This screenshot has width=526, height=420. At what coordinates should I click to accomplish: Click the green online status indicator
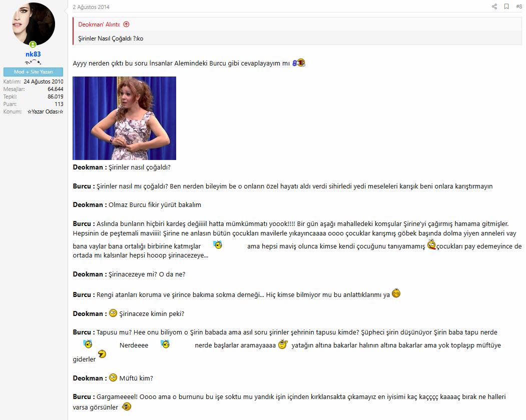click(33, 44)
